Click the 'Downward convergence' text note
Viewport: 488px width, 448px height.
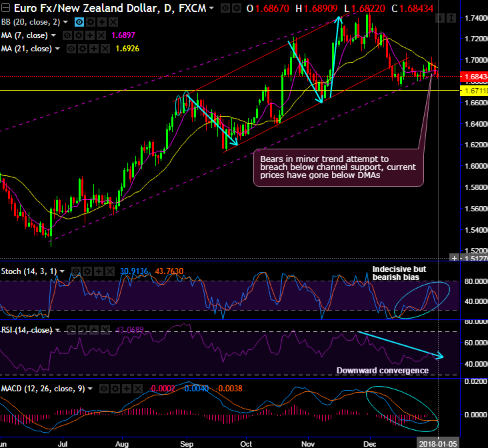click(383, 371)
